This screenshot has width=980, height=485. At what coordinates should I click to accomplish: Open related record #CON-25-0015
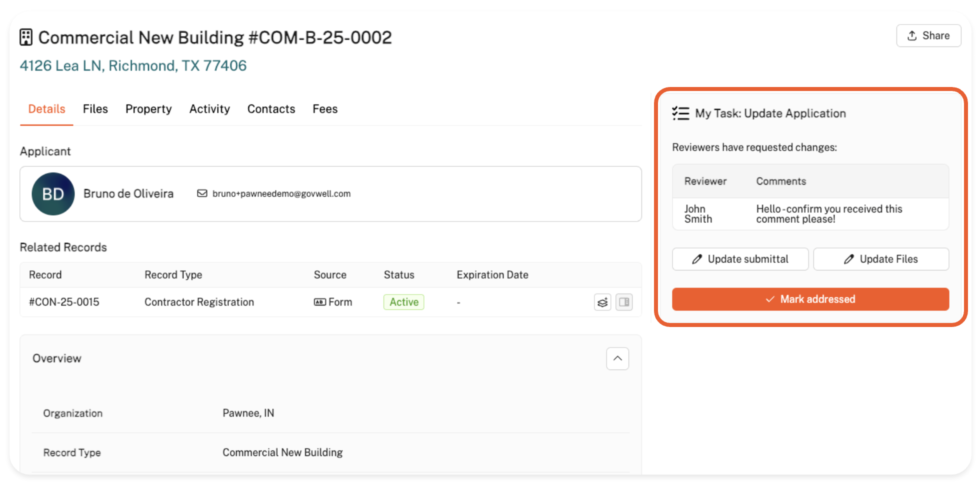click(x=64, y=302)
